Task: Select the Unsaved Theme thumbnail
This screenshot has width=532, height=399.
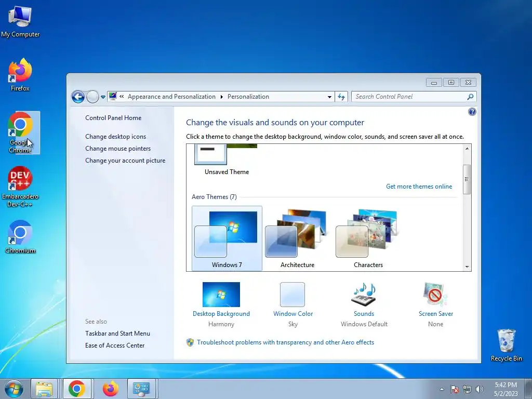Action: point(227,159)
